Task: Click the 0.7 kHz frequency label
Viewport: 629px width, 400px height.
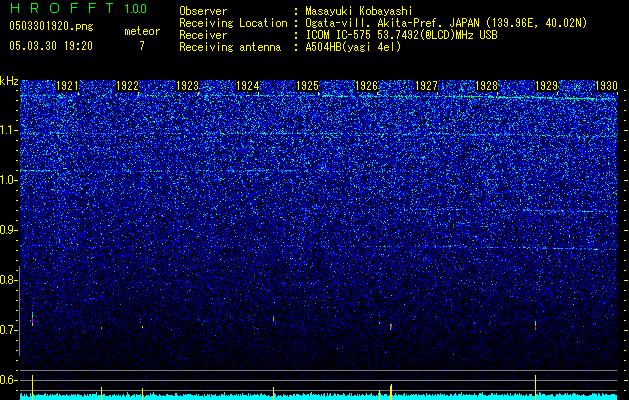Action: (x=9, y=330)
